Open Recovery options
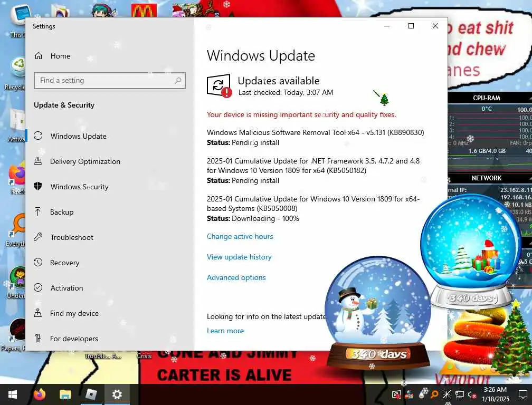Image resolution: width=532 pixels, height=405 pixels. [x=64, y=263]
